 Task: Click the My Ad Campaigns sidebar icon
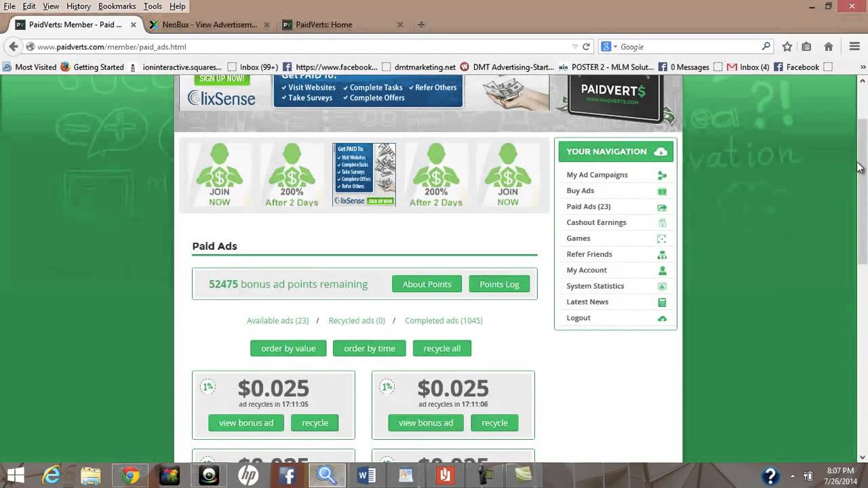(662, 175)
